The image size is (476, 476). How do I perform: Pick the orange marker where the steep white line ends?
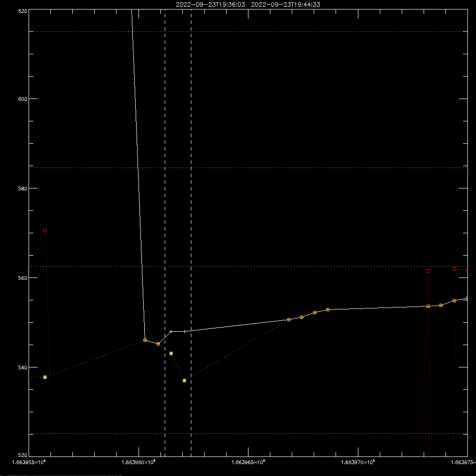145,340
